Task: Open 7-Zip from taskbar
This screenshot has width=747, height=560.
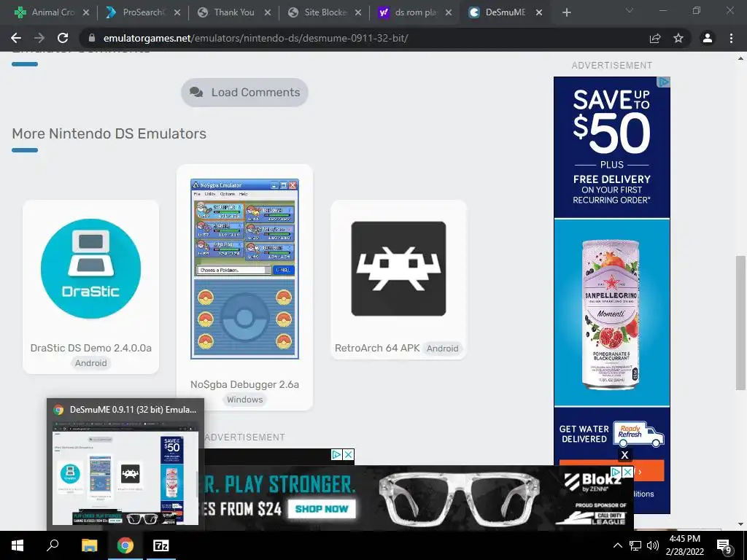Action: pos(160,545)
